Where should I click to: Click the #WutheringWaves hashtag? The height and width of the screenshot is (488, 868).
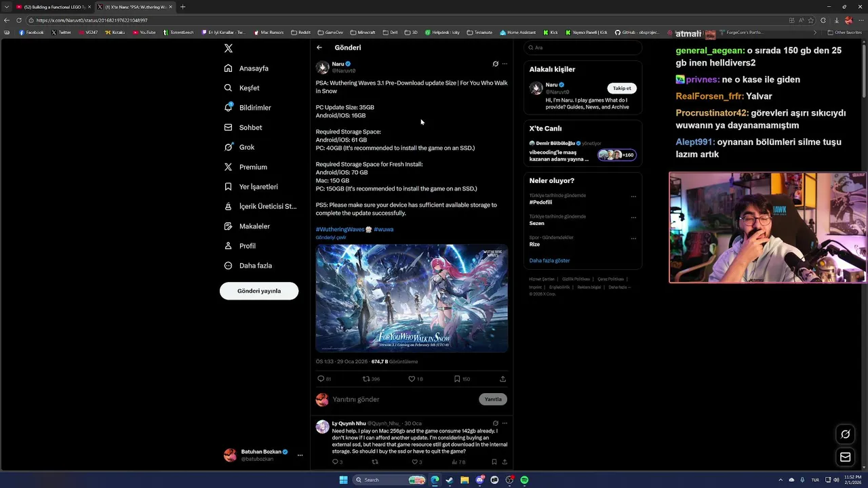tap(340, 229)
